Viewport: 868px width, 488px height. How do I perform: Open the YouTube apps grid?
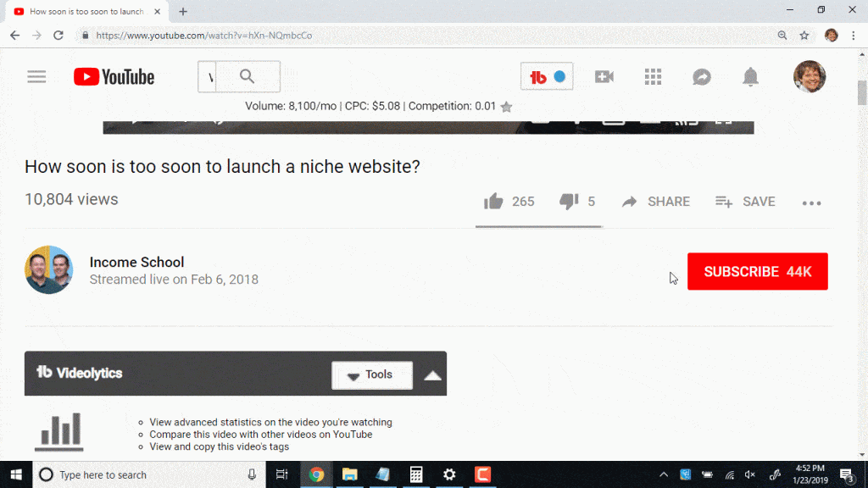653,77
